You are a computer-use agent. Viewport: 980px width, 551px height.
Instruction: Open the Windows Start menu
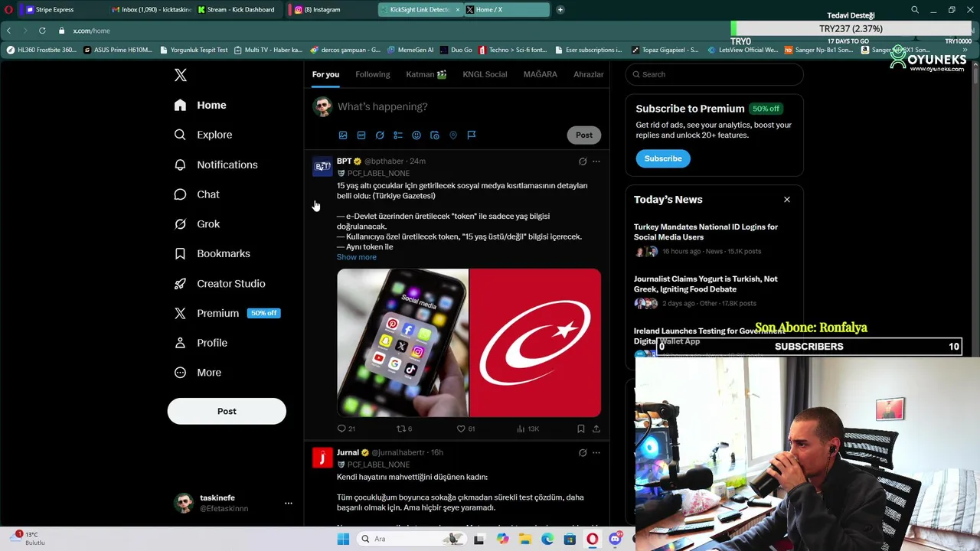pyautogui.click(x=343, y=539)
